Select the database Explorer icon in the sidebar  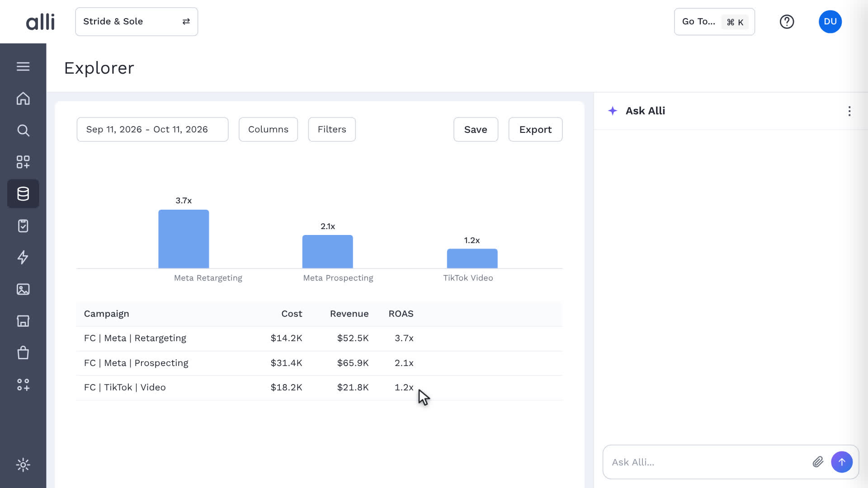coord(23,194)
